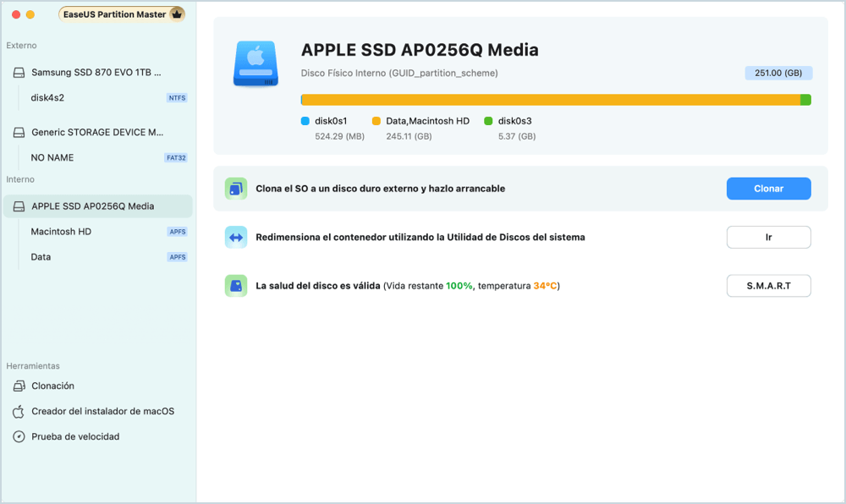Image resolution: width=846 pixels, height=504 pixels.
Task: Click the 245.11 (GB) size label
Action: pos(409,136)
